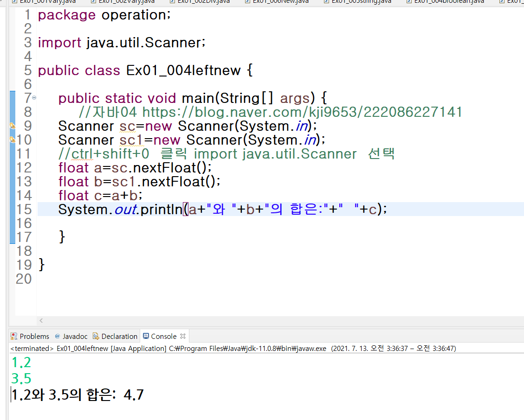The image size is (524, 420).
Task: Click the 'package operation;' line
Action: [x=104, y=15]
